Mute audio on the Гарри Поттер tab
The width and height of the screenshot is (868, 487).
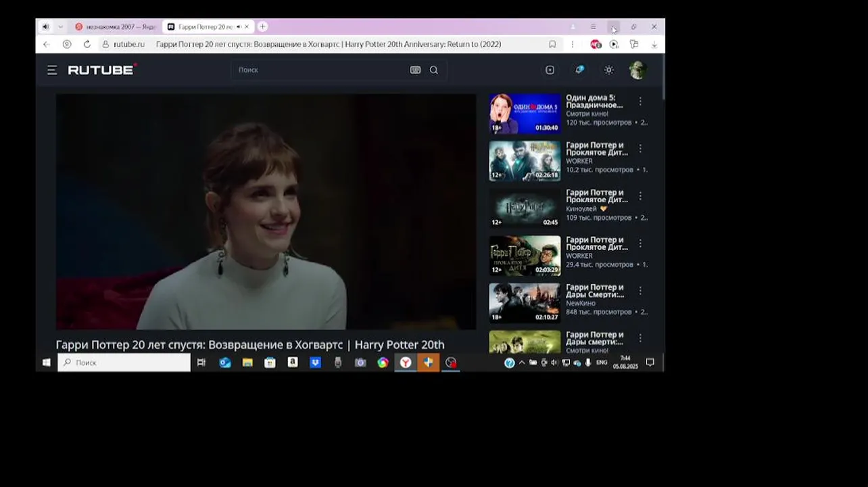(239, 27)
